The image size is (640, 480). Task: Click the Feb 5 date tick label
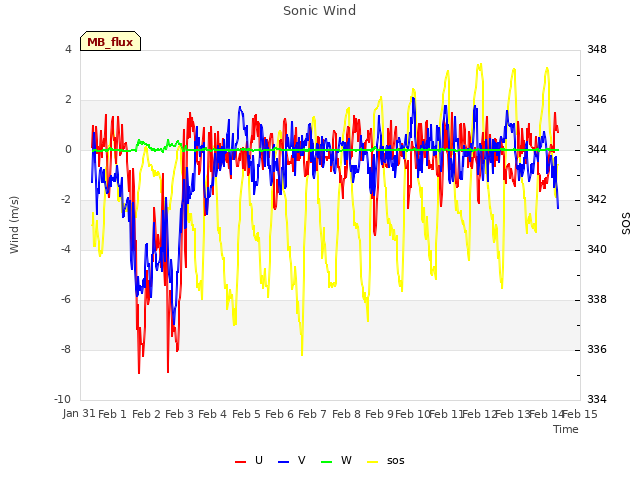[x=246, y=414]
